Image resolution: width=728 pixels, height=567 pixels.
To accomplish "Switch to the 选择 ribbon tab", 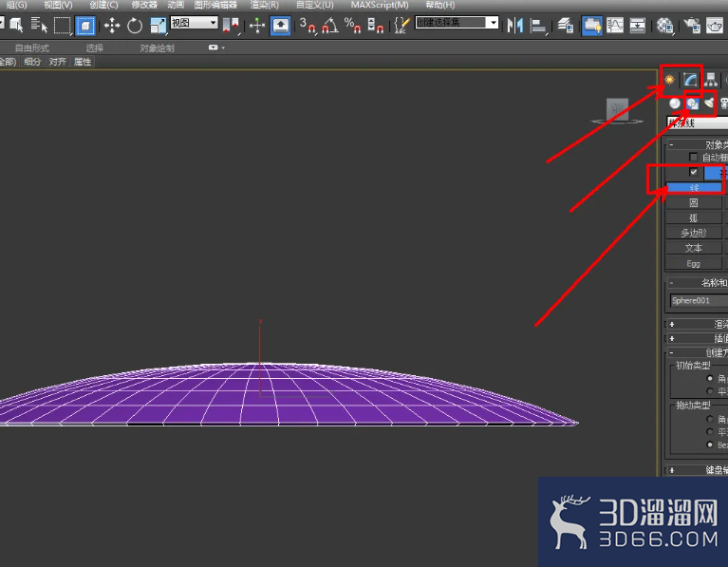I will click(94, 47).
